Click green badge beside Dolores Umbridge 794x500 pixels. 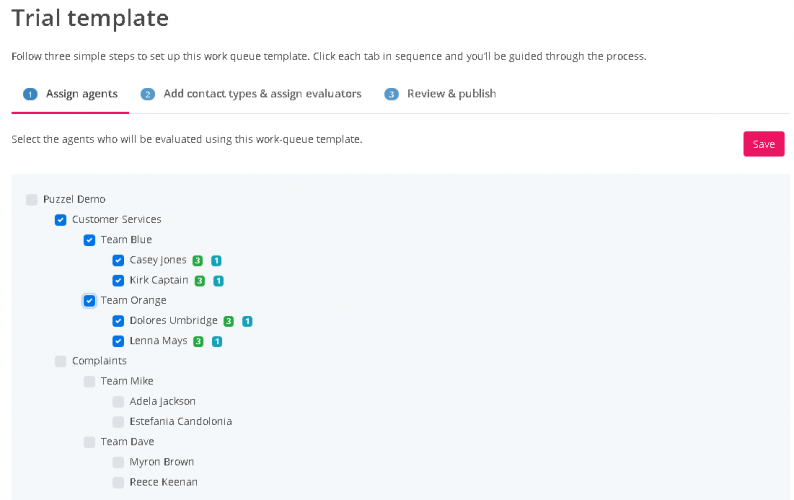tap(229, 321)
